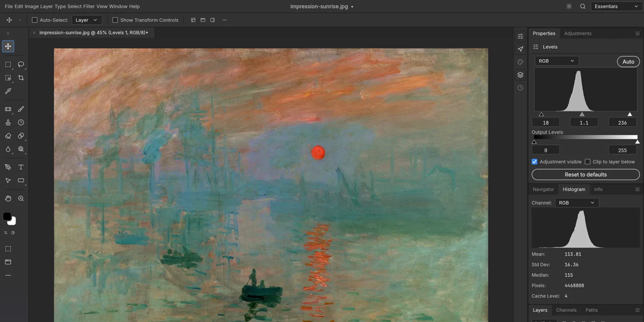The width and height of the screenshot is (644, 322).
Task: Select the Rectangular Marquee tool
Action: tap(8, 64)
